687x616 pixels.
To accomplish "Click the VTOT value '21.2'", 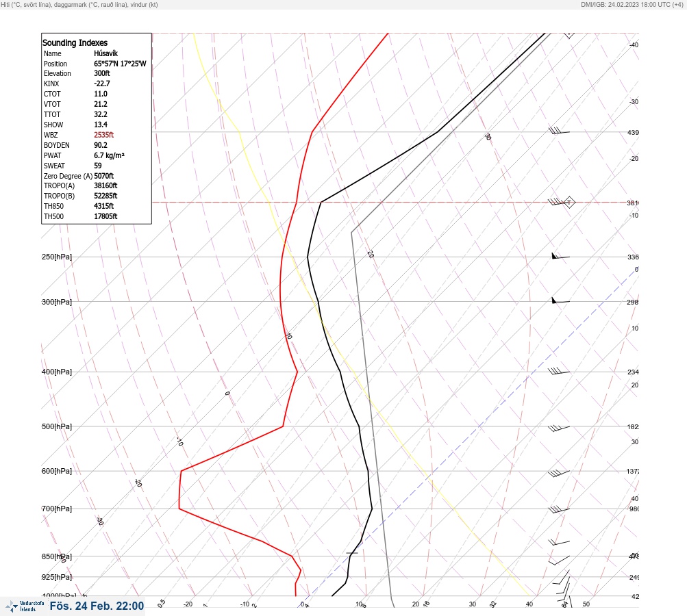I will 100,104.
